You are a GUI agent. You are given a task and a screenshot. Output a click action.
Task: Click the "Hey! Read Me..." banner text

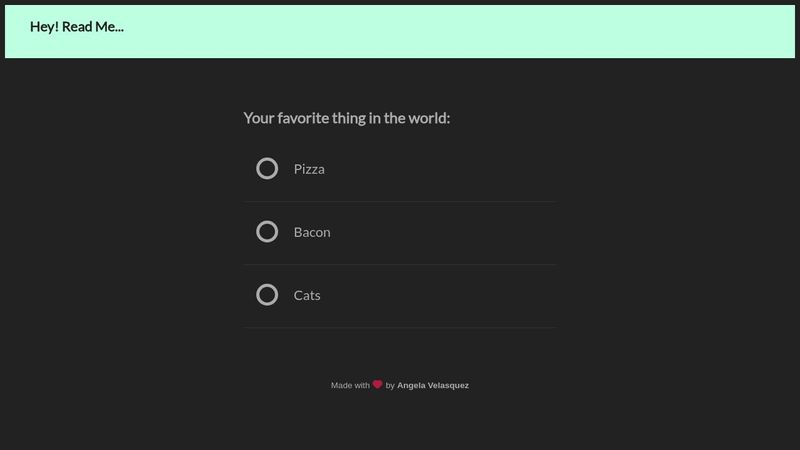point(77,27)
